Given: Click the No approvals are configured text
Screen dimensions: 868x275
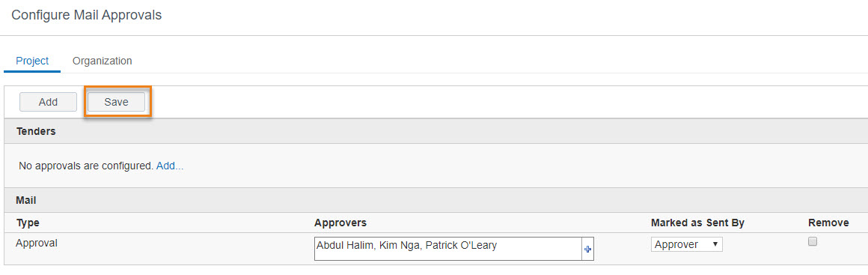Looking at the screenshot, I should point(86,166).
